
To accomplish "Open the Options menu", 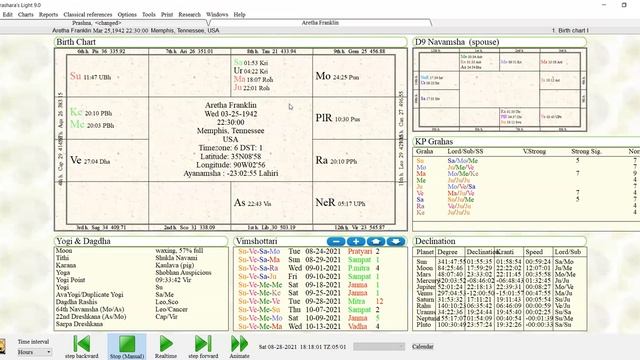I will [127, 14].
